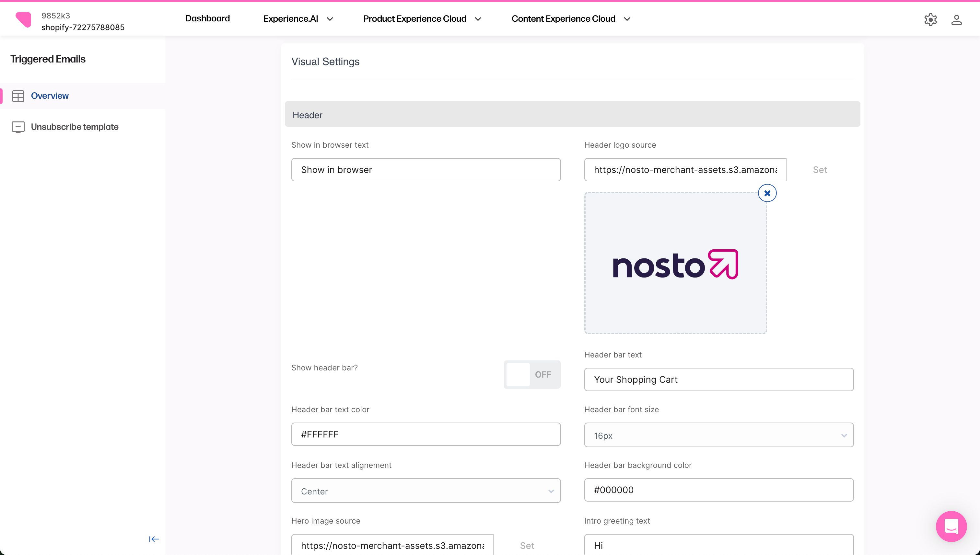
Task: Remove the header logo via the X icon
Action: tap(767, 193)
